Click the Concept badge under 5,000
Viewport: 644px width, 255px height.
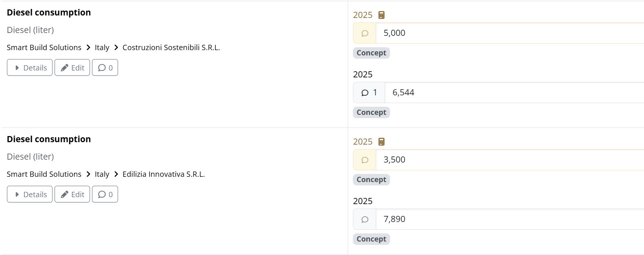pyautogui.click(x=371, y=53)
